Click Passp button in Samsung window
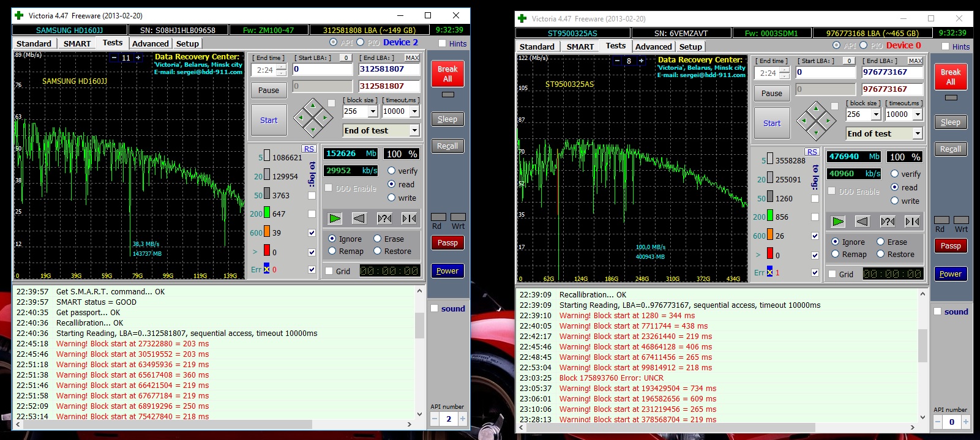This screenshot has height=440, width=980. click(447, 243)
